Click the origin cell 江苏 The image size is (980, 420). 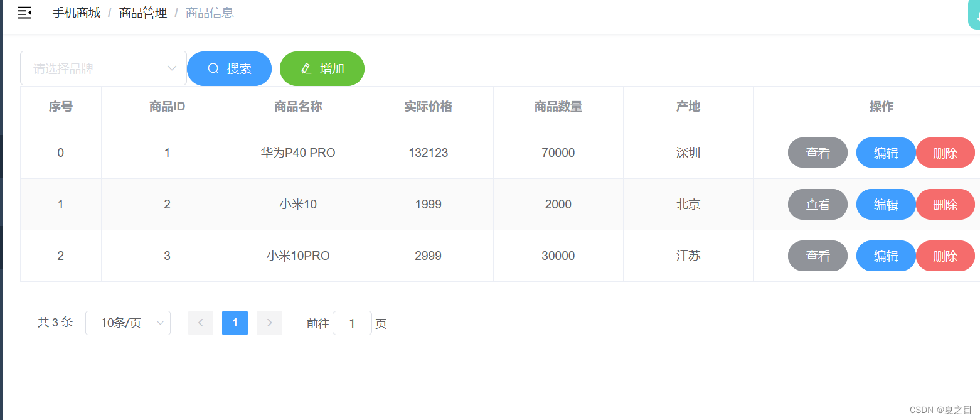point(688,256)
